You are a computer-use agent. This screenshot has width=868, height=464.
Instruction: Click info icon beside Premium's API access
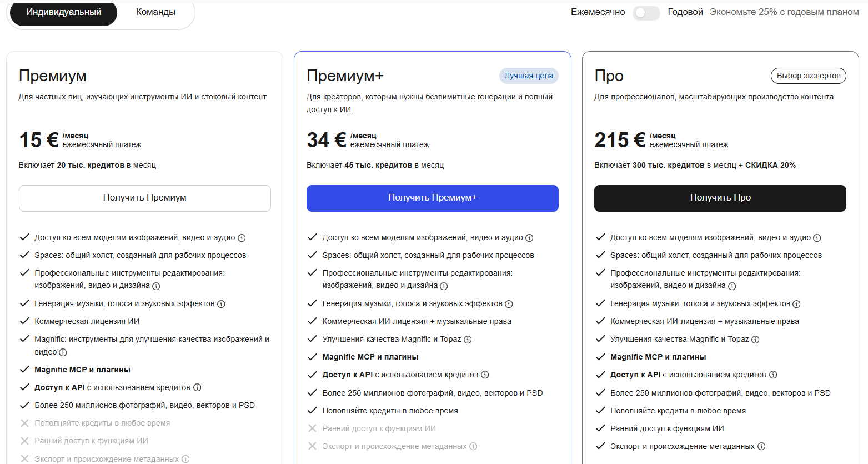point(197,388)
